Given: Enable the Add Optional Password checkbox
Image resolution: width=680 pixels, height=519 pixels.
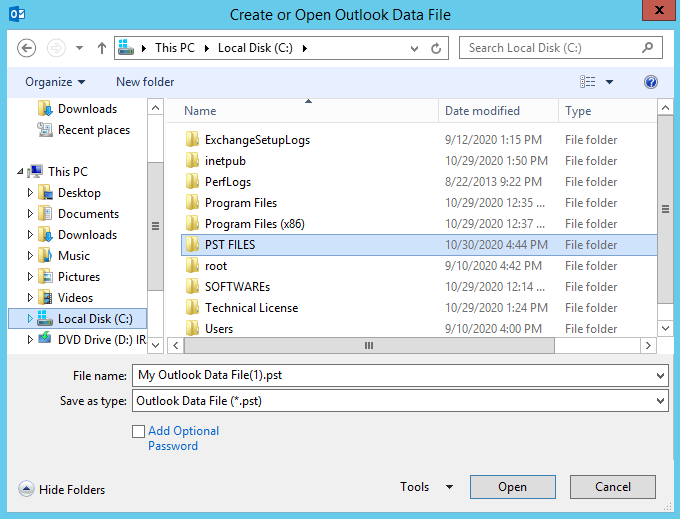Looking at the screenshot, I should coord(138,431).
